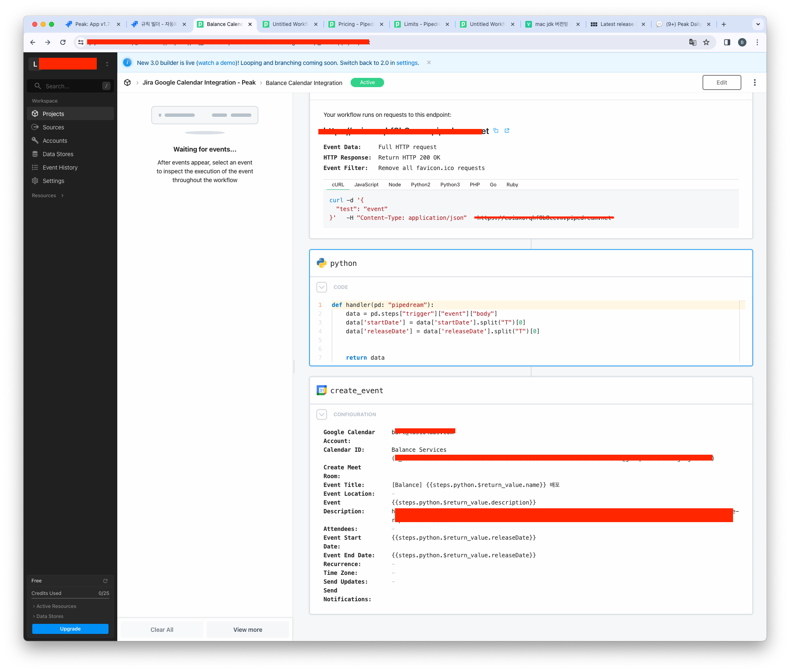Open Event History in the sidebar
The image size is (790, 672).
coord(70,167)
